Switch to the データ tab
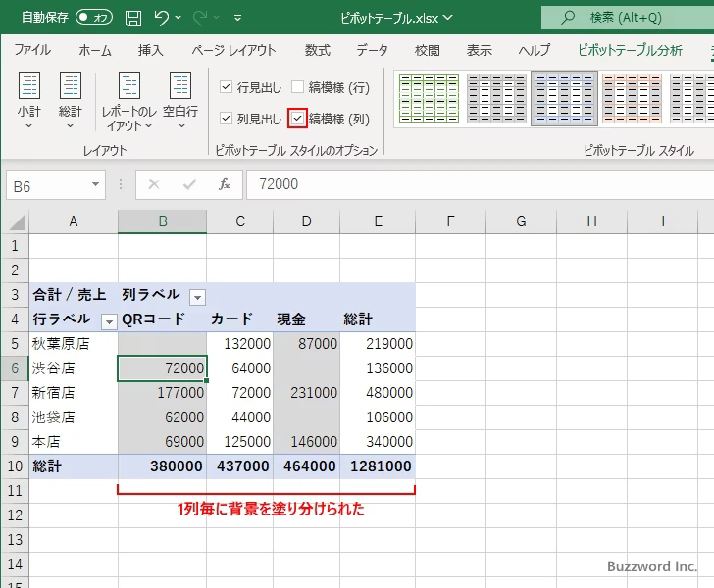Screen dimensions: 714x588 [x=372, y=50]
